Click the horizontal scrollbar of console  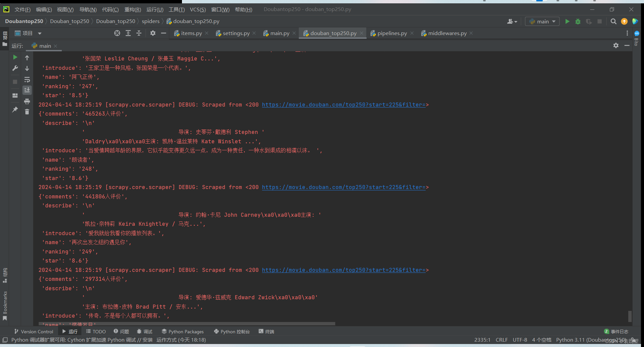click(187, 323)
